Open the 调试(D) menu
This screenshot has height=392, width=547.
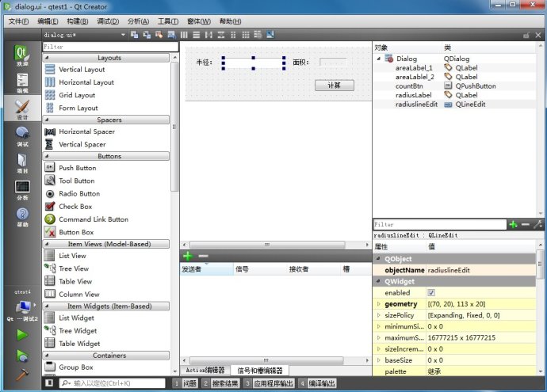(108, 21)
